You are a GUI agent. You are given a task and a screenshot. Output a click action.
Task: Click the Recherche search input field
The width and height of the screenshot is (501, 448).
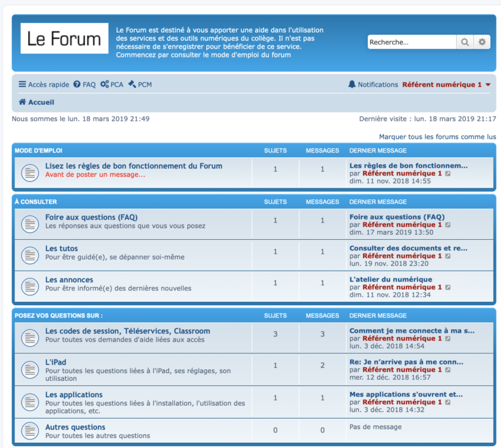[x=411, y=42]
